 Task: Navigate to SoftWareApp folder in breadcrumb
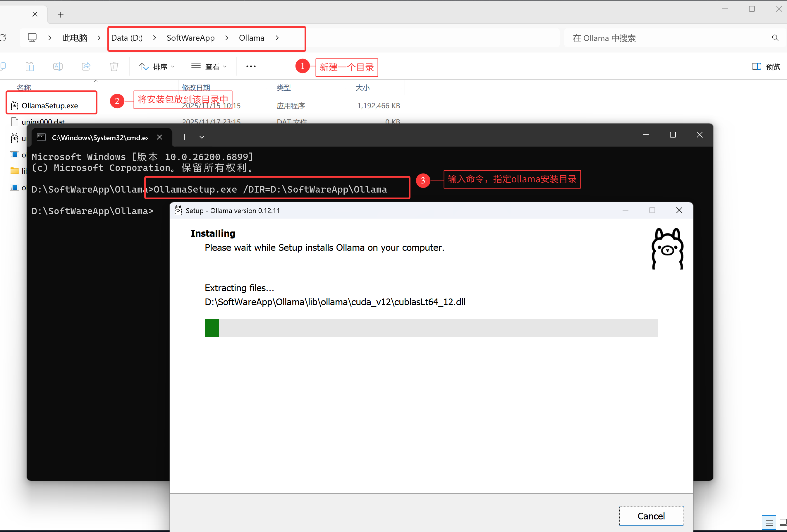(x=191, y=37)
